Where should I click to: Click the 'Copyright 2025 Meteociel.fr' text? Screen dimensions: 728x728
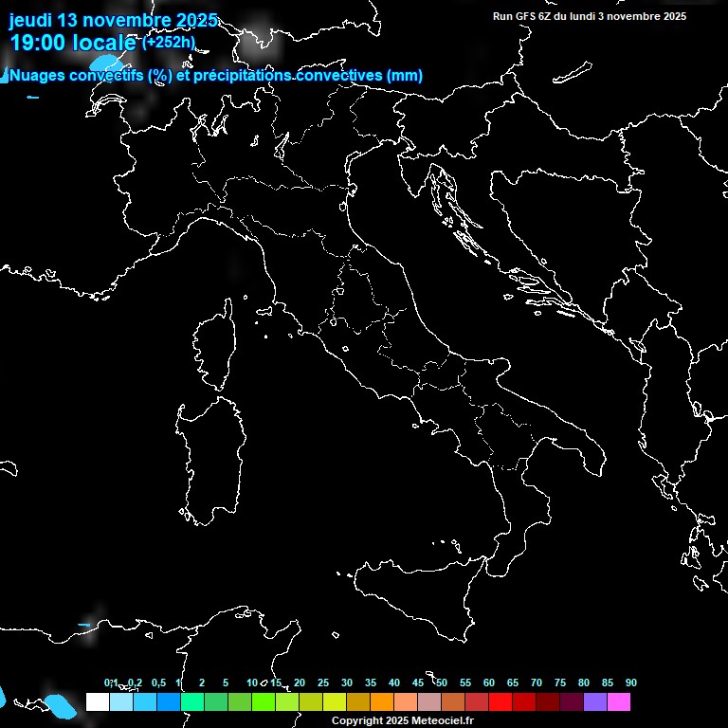tap(403, 720)
